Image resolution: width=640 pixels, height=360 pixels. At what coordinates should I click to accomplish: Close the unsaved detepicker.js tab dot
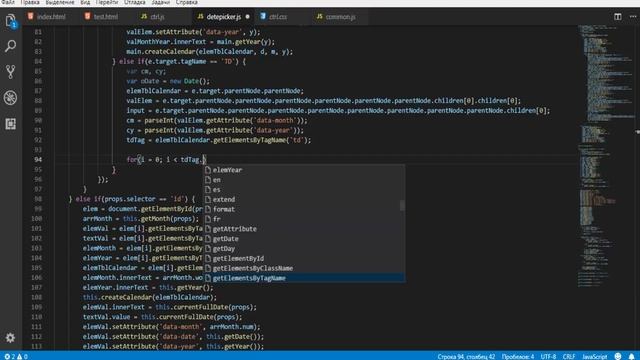click(247, 17)
